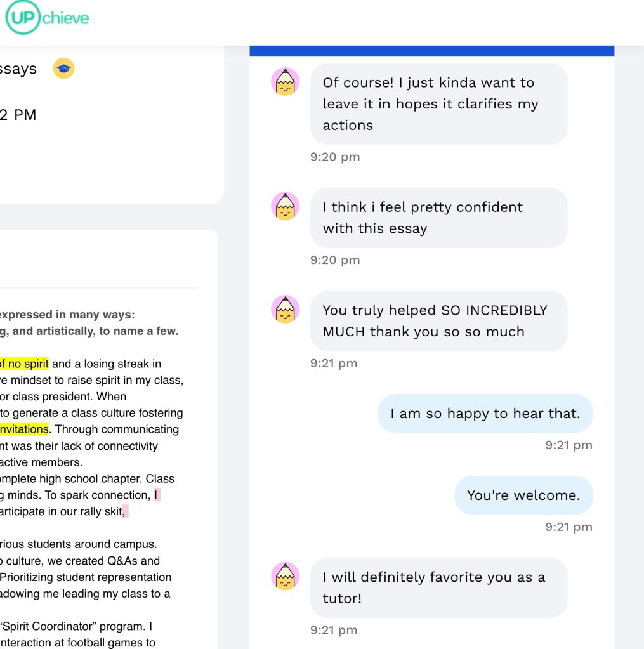Click the "I am so happy to hear that." reply

[x=485, y=414]
